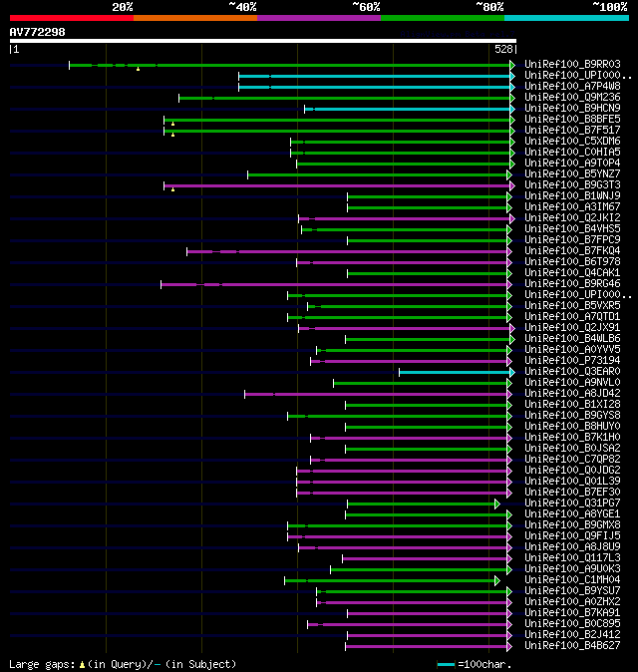Image resolution: width=638 pixels, height=672 pixels.
Task: Select the AV772298 query name
Action: coord(37,32)
